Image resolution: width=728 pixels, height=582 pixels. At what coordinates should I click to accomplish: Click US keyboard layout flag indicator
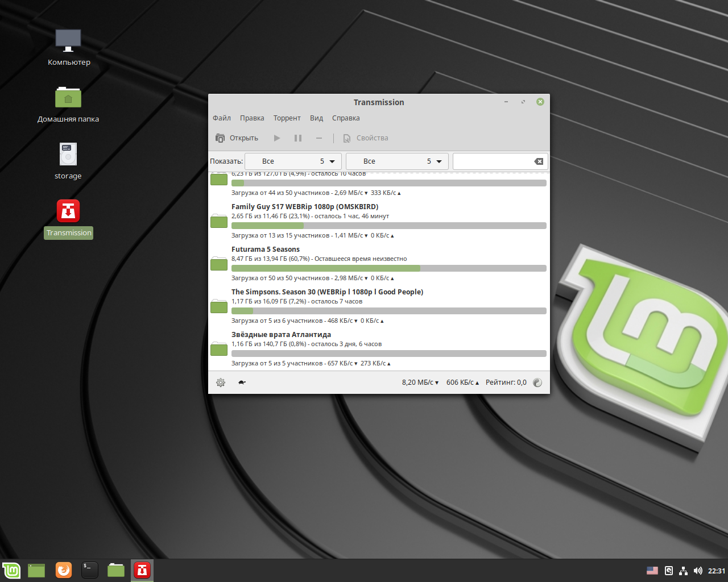tap(652, 571)
